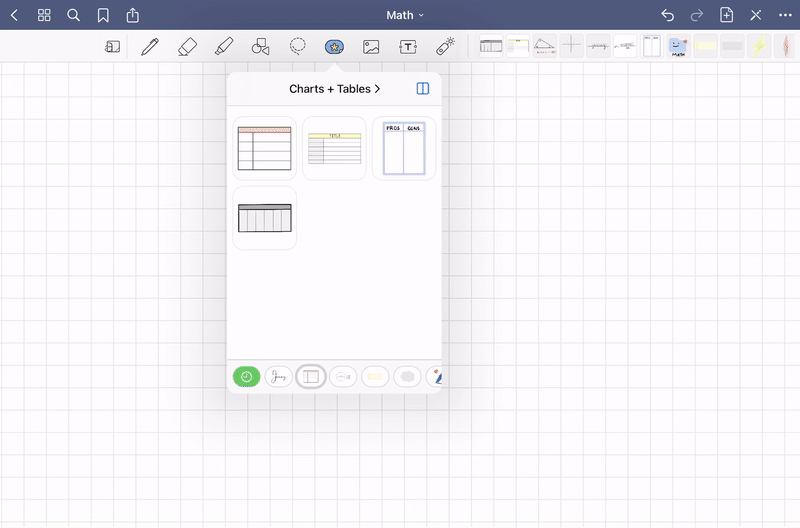Viewport: 800px width, 528px height.
Task: Select the Shapes tool
Action: (x=260, y=46)
